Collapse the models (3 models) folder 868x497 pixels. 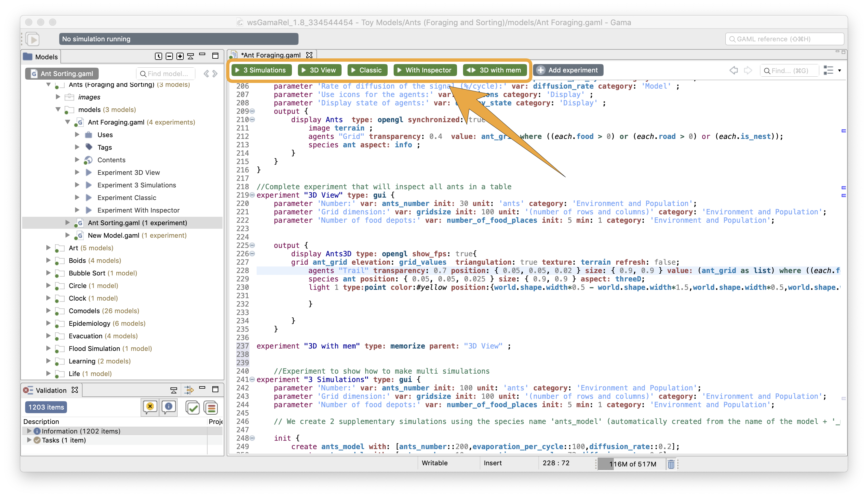pyautogui.click(x=58, y=109)
